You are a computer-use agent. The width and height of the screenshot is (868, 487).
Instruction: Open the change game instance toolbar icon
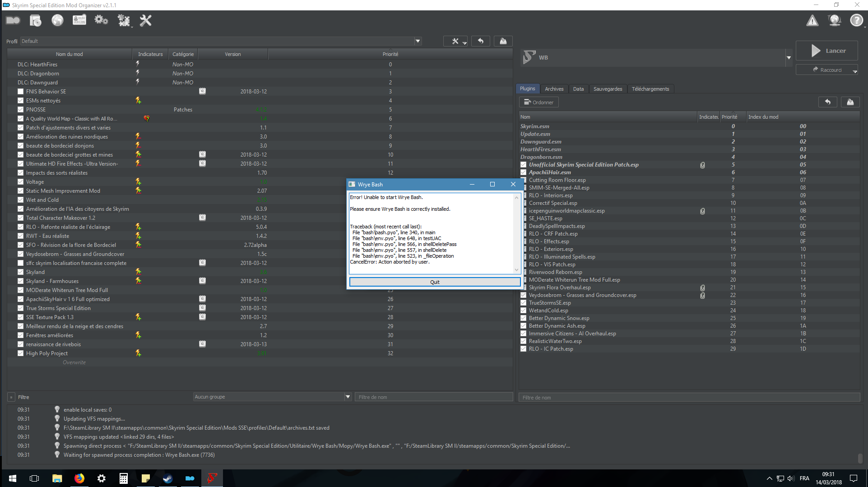click(x=13, y=20)
